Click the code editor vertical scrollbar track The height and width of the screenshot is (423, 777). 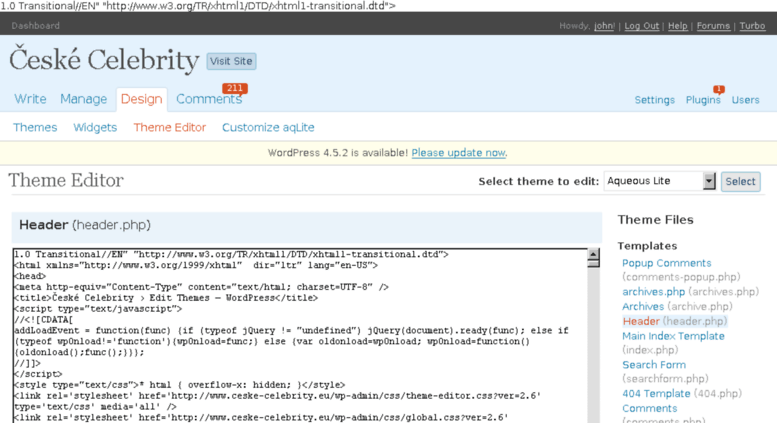[593, 347]
